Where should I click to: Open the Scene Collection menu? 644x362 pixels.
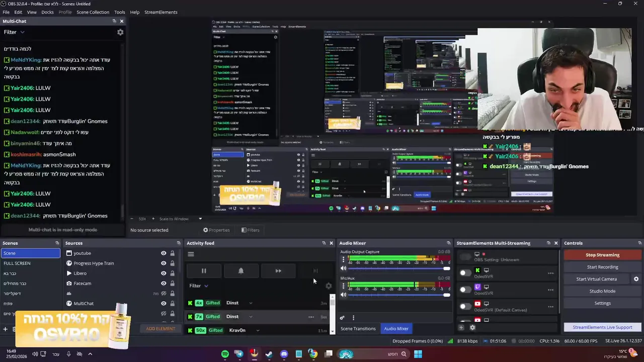[93, 12]
